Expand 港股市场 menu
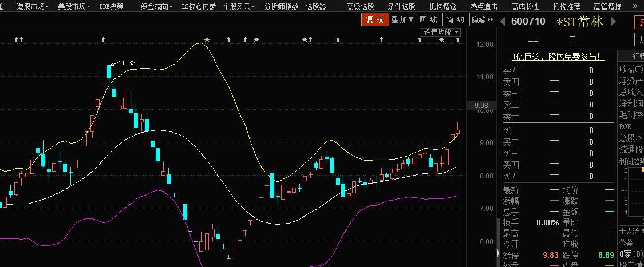The image size is (644, 267). (x=33, y=6)
